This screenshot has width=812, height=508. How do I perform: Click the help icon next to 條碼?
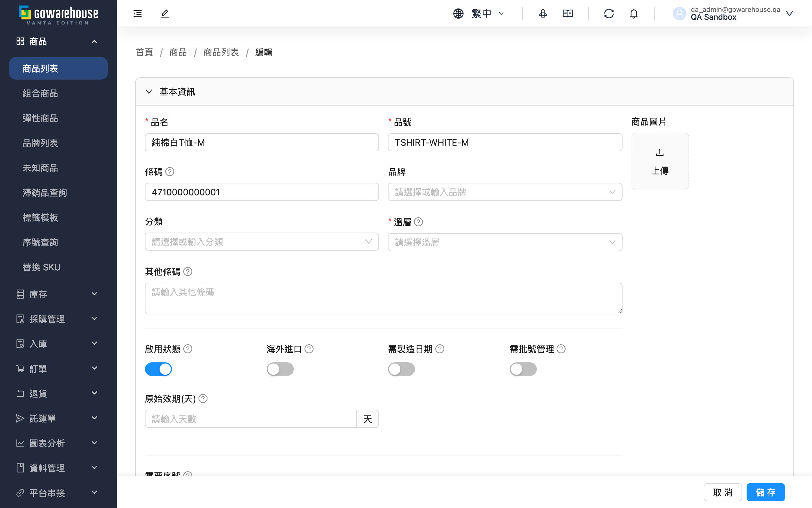click(x=170, y=172)
